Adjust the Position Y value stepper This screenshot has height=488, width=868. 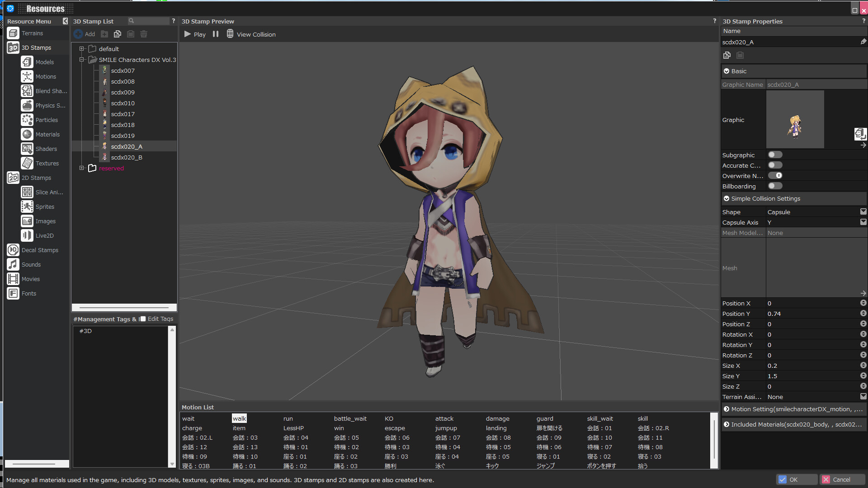863,314
